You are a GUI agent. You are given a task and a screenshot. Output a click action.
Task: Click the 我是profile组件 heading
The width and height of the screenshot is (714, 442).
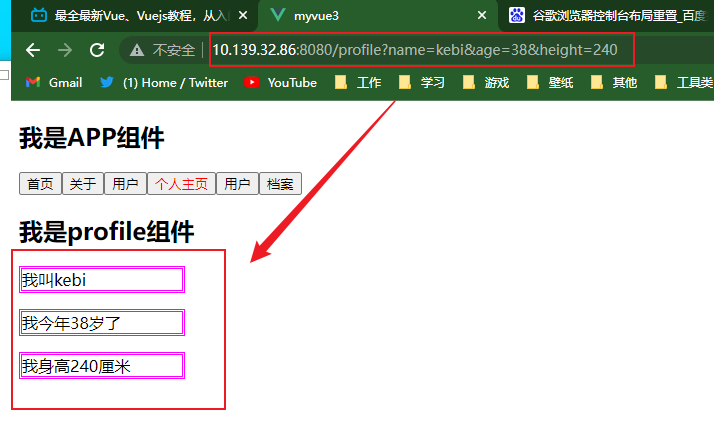107,231
